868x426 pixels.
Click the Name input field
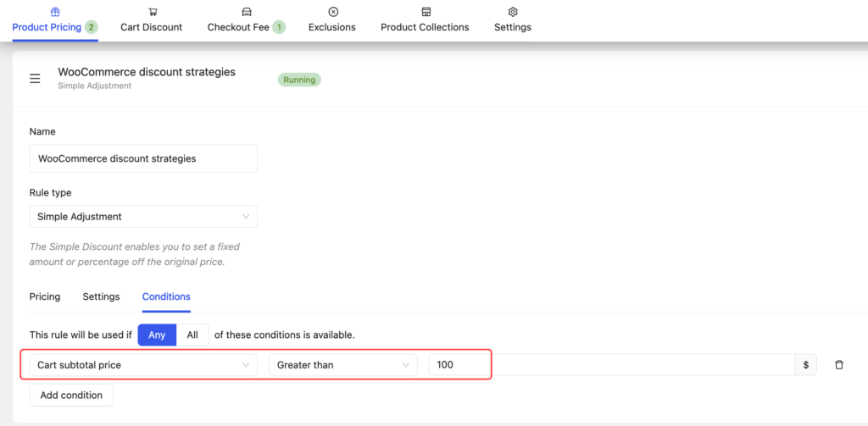(143, 158)
